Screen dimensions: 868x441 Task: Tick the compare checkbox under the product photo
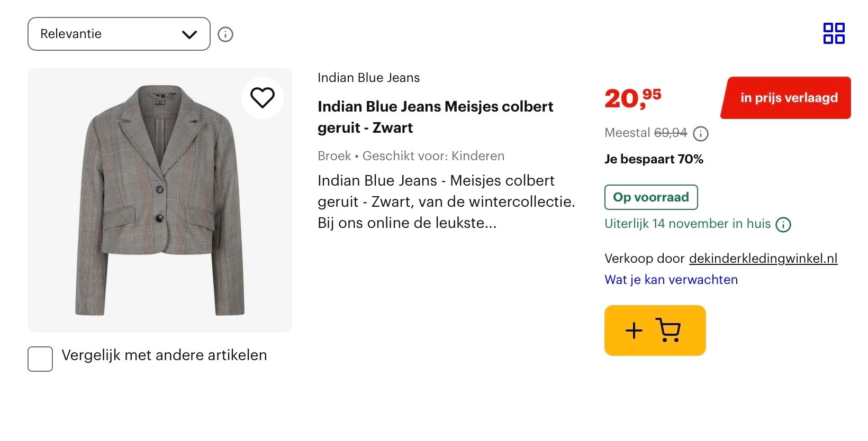point(40,359)
